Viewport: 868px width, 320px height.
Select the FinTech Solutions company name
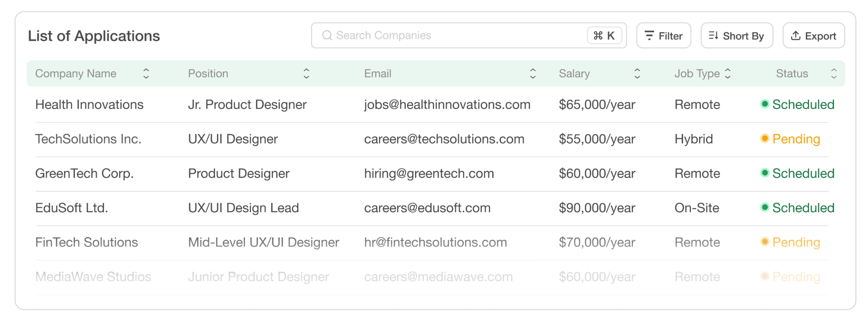click(86, 242)
